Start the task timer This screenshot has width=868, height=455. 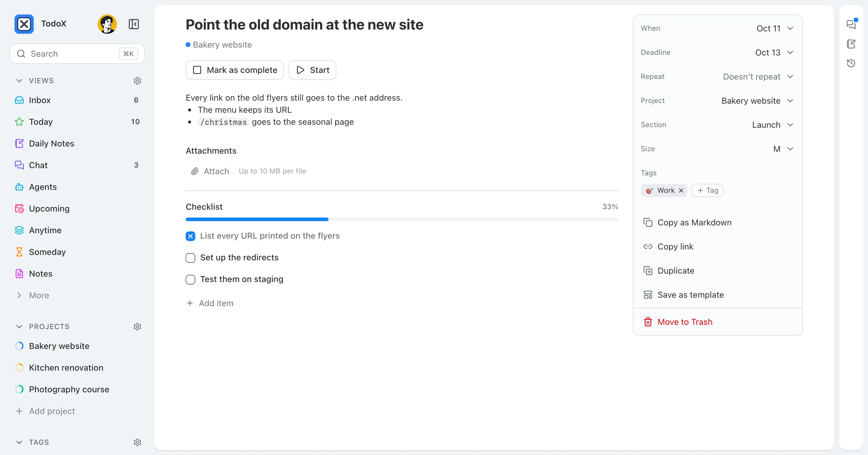(x=312, y=70)
